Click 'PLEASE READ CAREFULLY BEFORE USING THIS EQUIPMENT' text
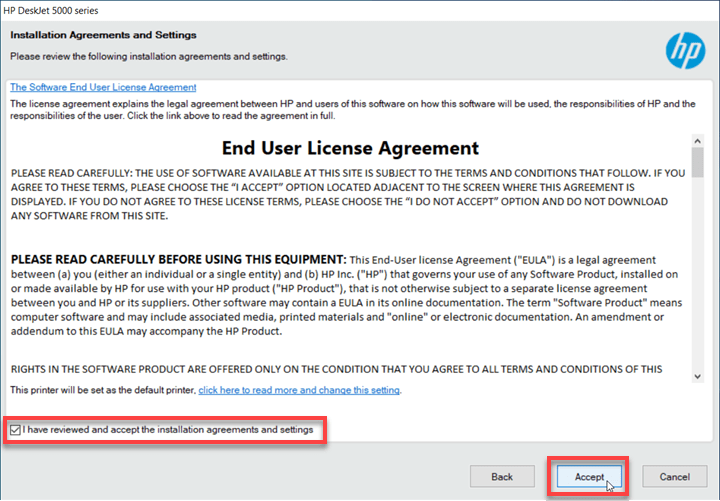The image size is (720, 501). click(179, 259)
